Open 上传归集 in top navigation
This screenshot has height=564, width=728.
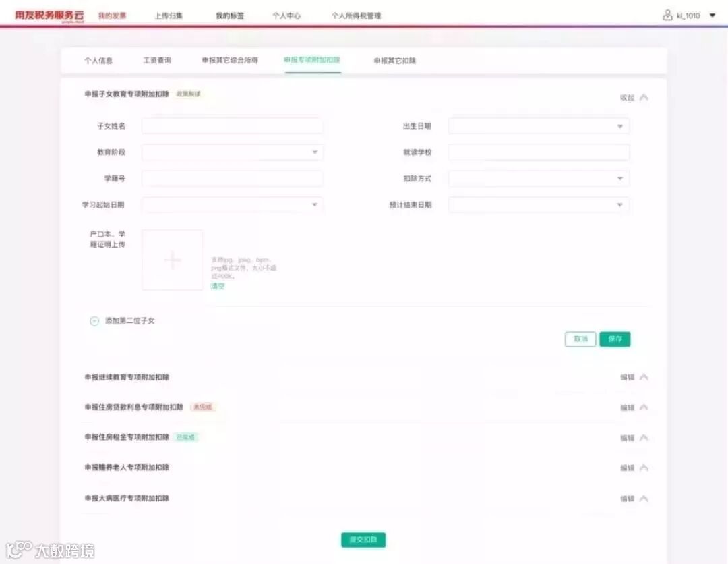click(169, 16)
